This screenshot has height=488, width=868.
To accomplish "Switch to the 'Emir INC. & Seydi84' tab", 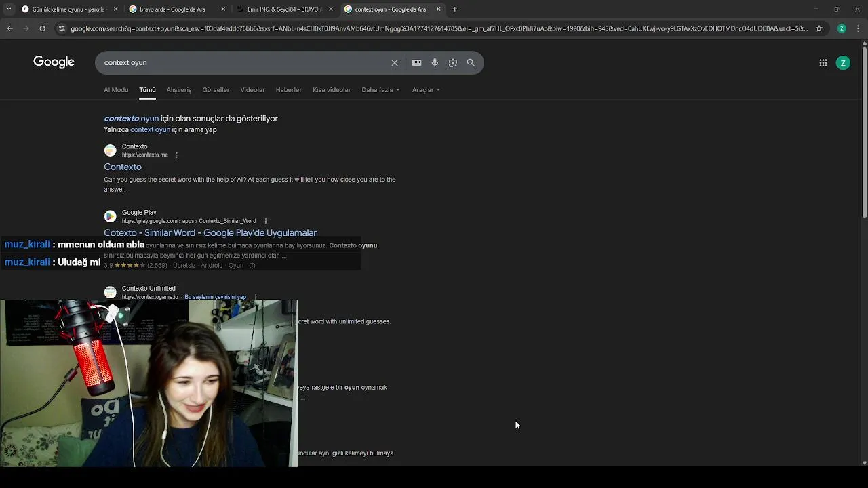I will pyautogui.click(x=284, y=9).
